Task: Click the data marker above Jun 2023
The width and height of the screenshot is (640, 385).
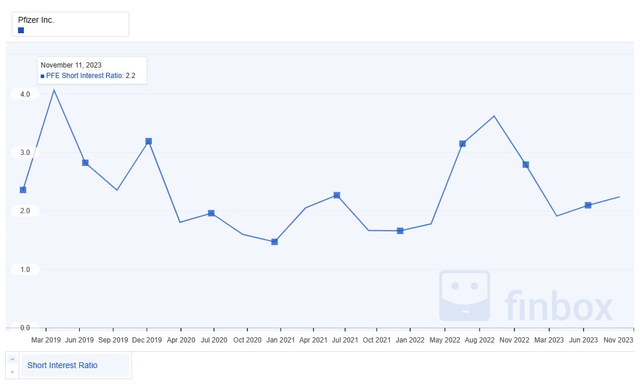Action: pos(588,205)
